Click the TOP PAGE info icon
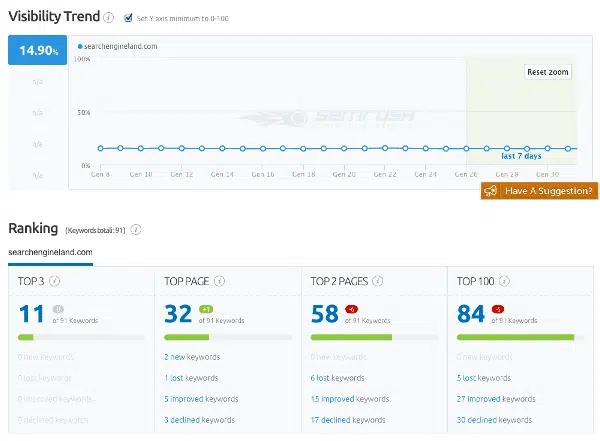Viewport: 600px width, 441px height. click(x=219, y=281)
